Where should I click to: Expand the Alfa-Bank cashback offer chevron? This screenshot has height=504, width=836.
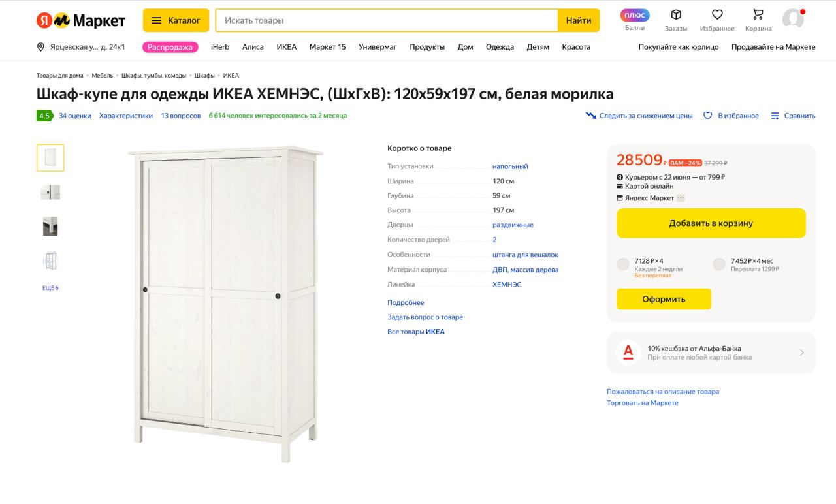click(x=802, y=353)
